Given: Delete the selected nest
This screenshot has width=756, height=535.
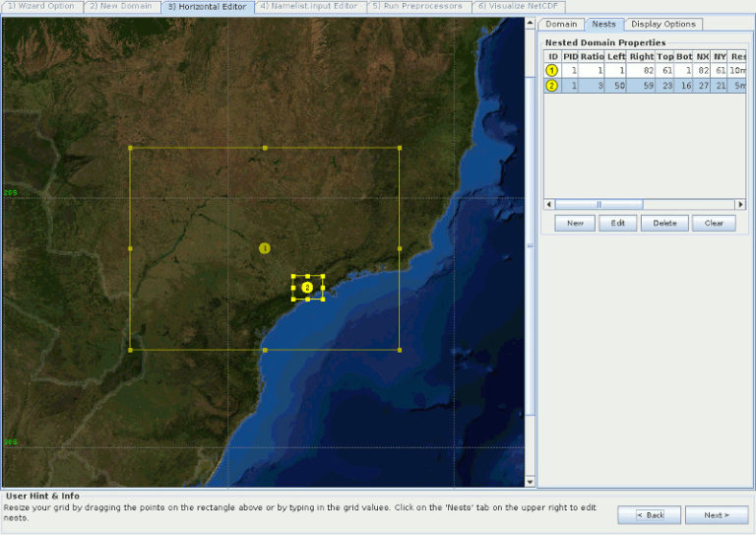Looking at the screenshot, I should [x=664, y=223].
